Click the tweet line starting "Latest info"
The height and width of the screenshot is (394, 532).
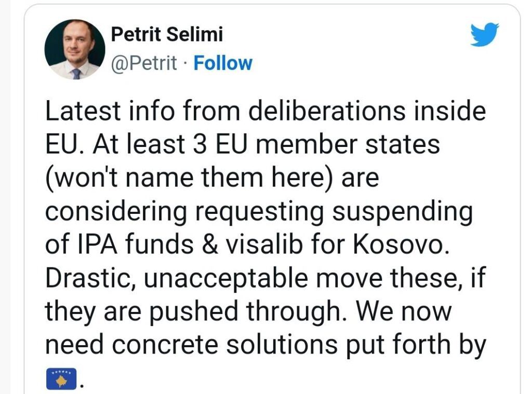pos(265,112)
